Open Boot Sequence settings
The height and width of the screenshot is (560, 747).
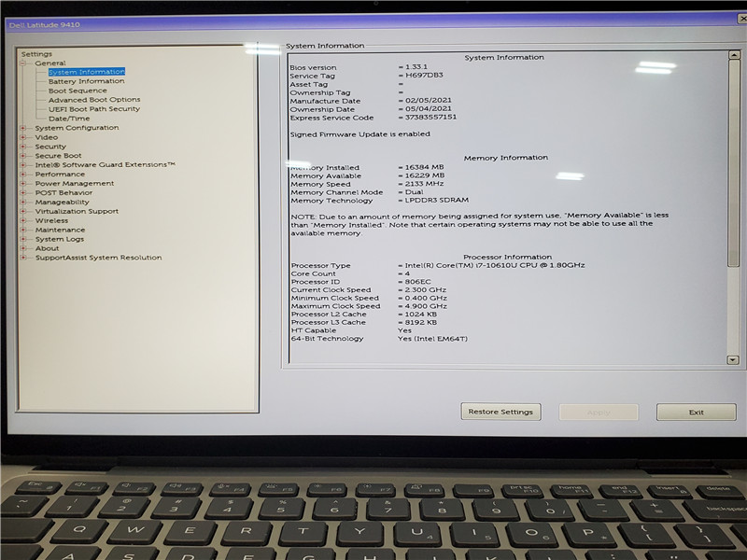tap(78, 91)
